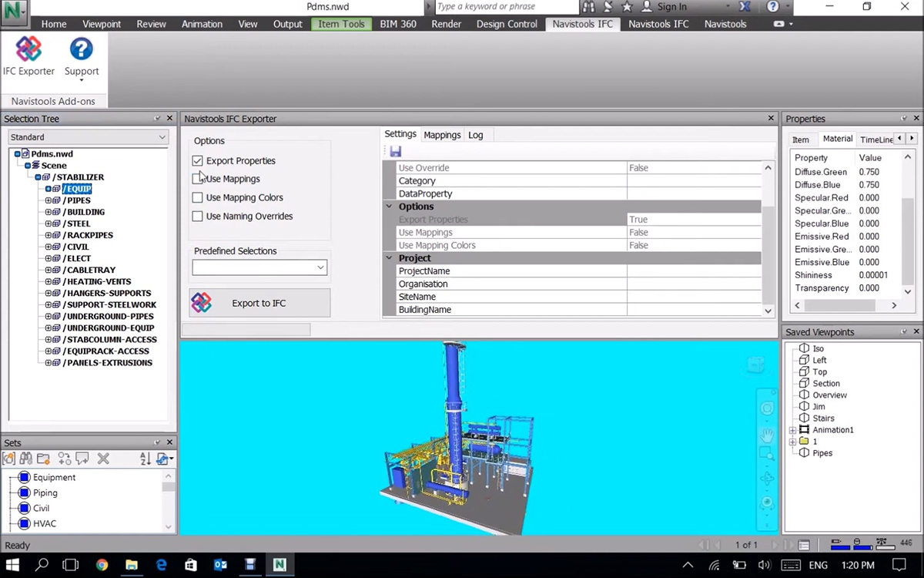This screenshot has height=578, width=924.
Task: Click the binoculars search icon in title bar
Action: click(x=589, y=7)
